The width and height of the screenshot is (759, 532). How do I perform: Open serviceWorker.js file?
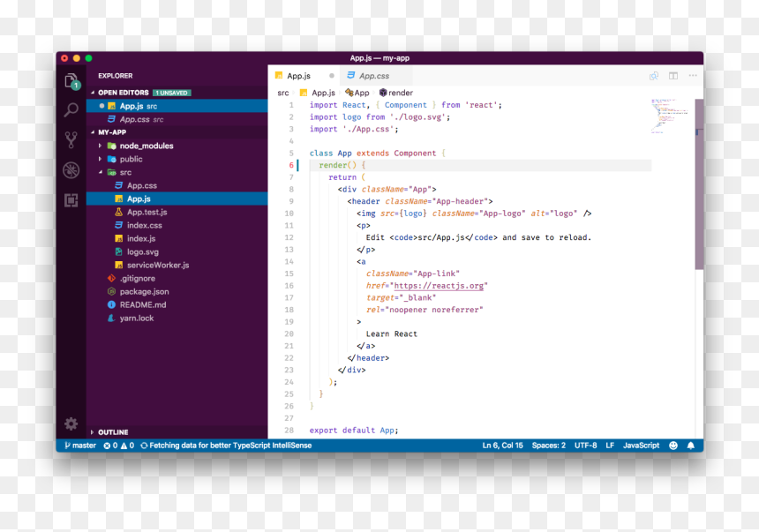point(177,266)
